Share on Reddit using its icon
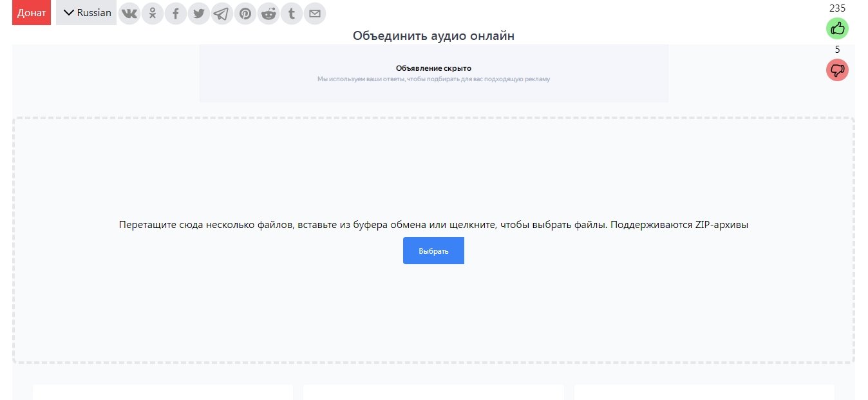868x400 pixels. point(268,13)
